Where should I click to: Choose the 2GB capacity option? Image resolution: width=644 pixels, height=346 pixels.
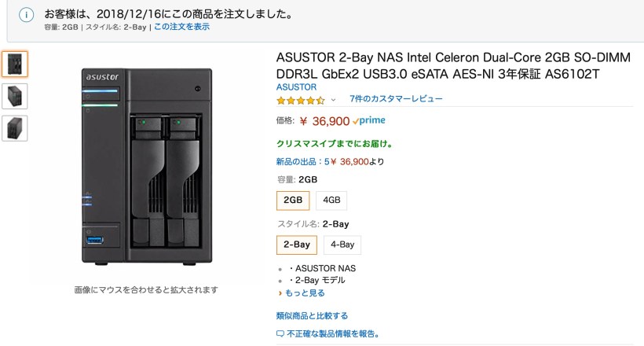click(x=293, y=200)
